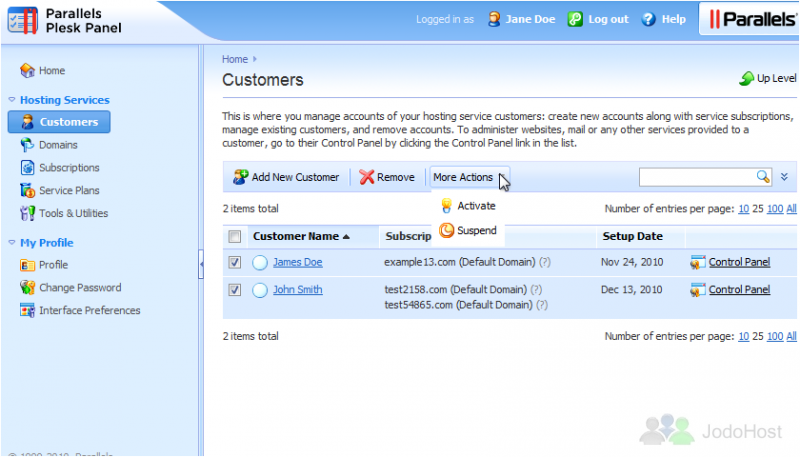Click the green Log out icon
This screenshot has height=457, width=800.
pos(575,19)
